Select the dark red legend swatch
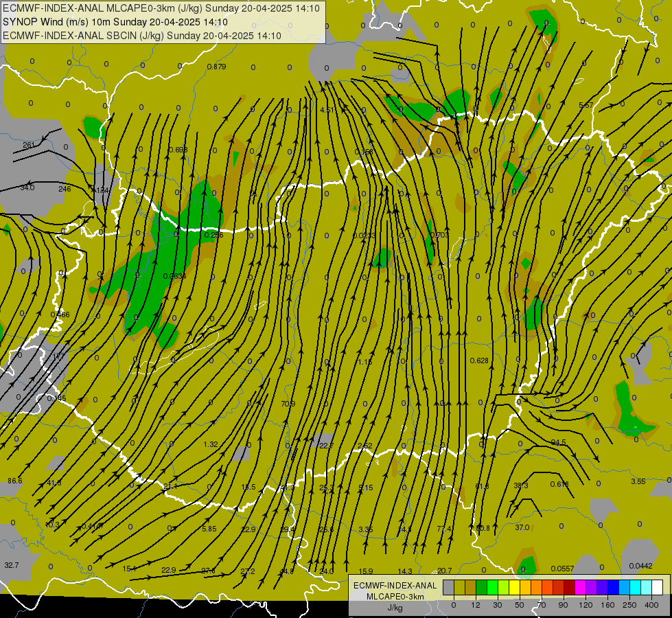672x618 pixels. (569, 587)
